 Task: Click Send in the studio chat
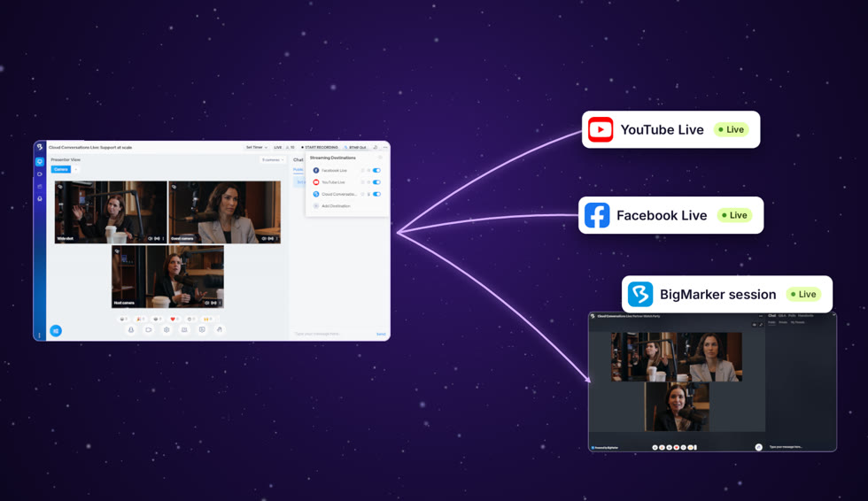[x=381, y=334]
